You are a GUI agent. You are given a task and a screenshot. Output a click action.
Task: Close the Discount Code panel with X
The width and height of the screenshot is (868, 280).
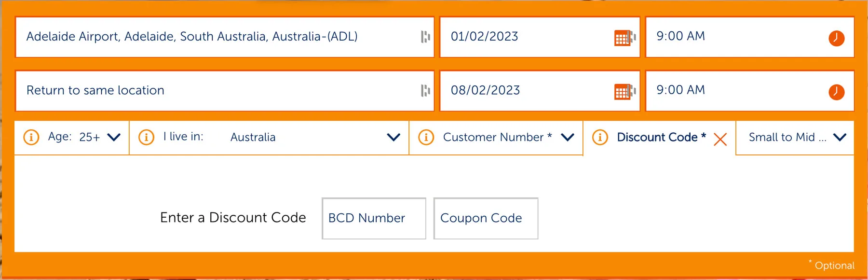720,139
